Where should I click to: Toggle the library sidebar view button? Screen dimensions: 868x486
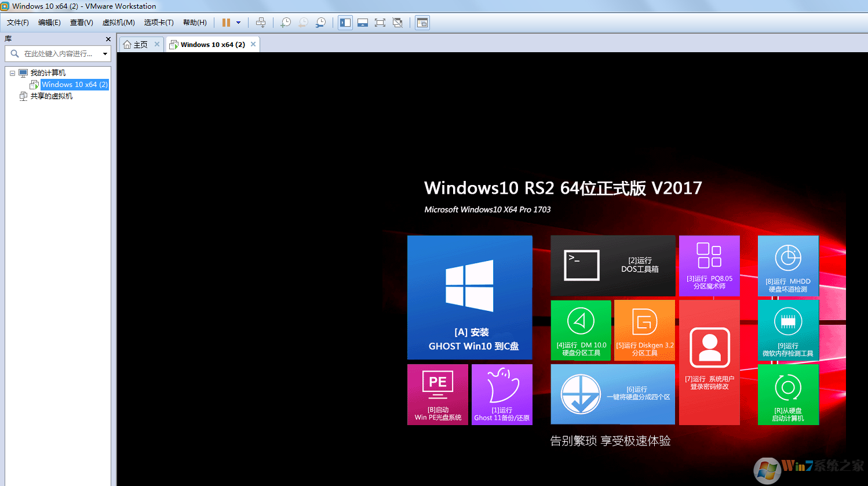tap(345, 23)
